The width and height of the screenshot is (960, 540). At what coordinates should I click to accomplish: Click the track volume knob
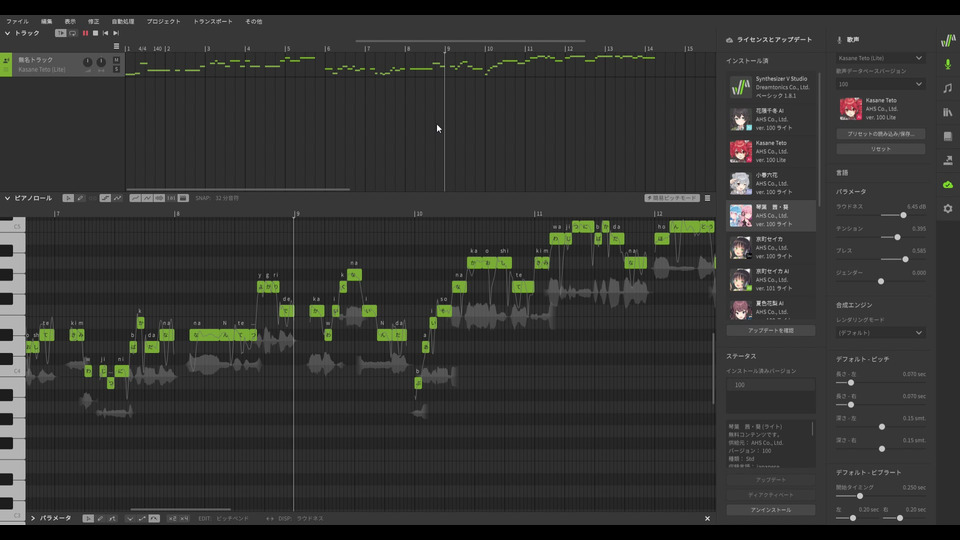(88, 62)
